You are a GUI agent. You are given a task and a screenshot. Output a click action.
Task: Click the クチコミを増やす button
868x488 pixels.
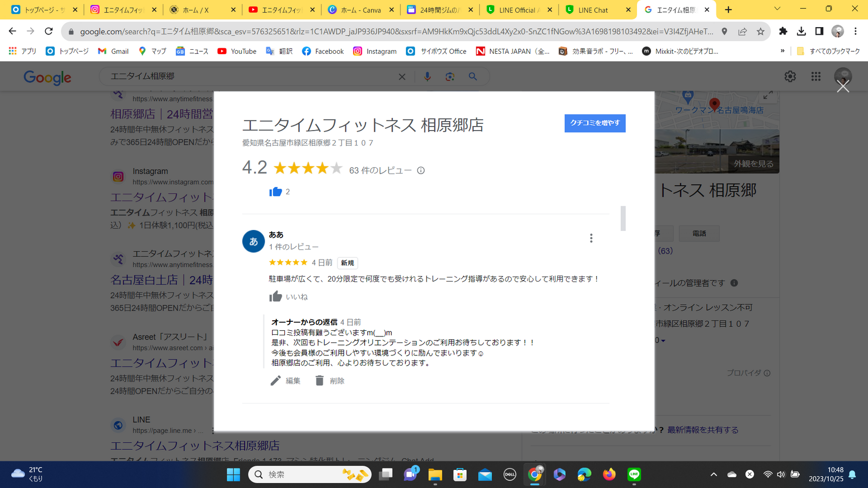point(595,123)
